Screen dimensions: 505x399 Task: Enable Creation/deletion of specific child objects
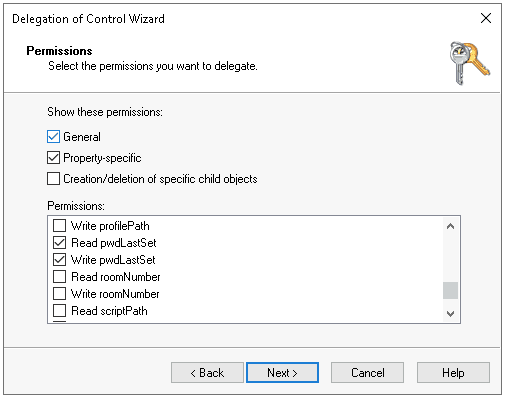click(x=53, y=179)
